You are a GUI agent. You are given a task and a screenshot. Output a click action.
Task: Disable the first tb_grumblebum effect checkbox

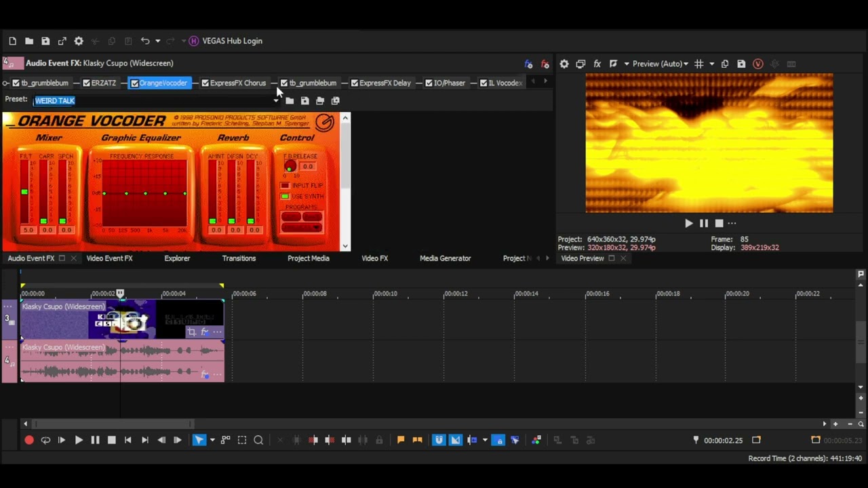[16, 83]
